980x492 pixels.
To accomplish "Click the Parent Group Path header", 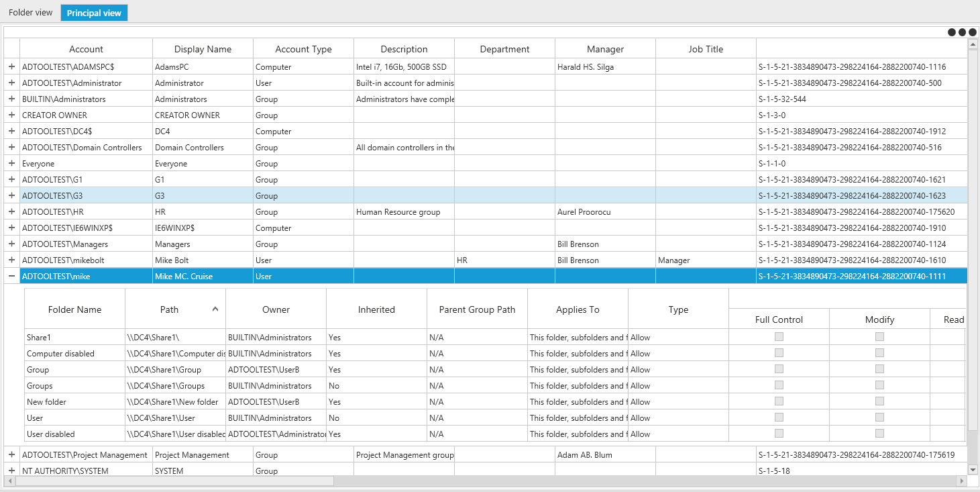I will click(477, 309).
